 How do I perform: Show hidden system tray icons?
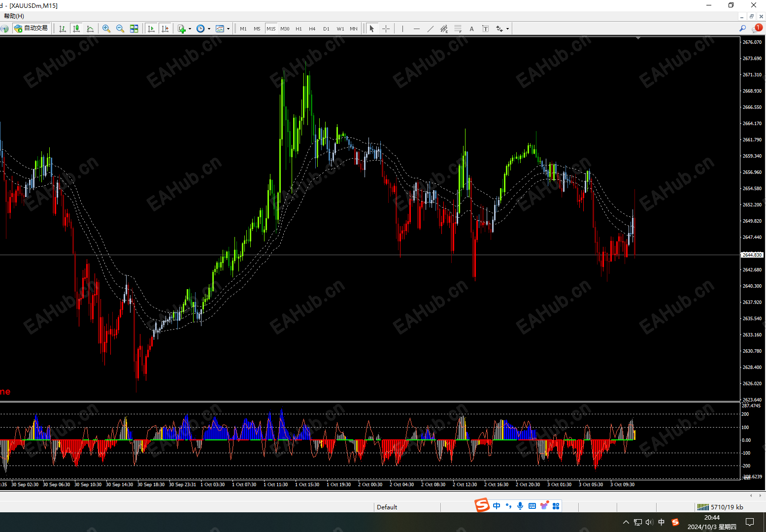626,522
